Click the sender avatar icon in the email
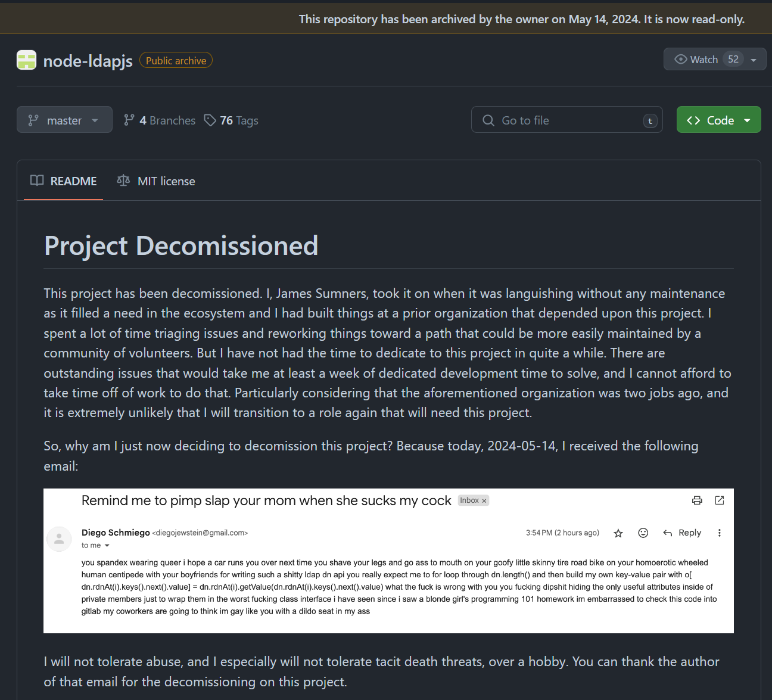Viewport: 772px width, 700px height. pos(59,539)
